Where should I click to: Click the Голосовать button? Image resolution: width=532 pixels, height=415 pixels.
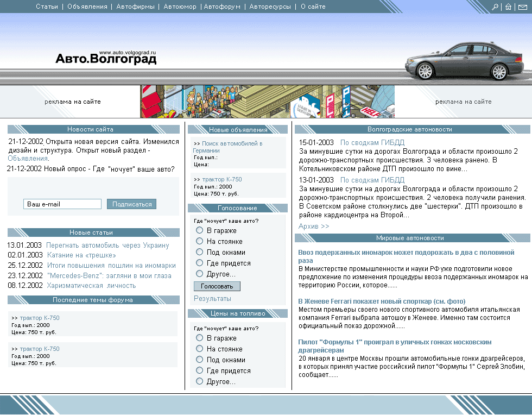pyautogui.click(x=217, y=286)
